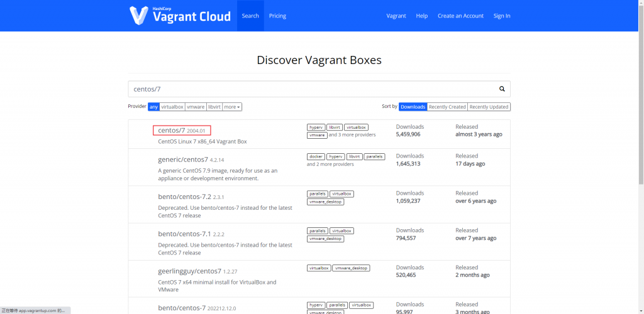The width and height of the screenshot is (644, 314).
Task: Open the Search nav tab
Action: point(250,16)
